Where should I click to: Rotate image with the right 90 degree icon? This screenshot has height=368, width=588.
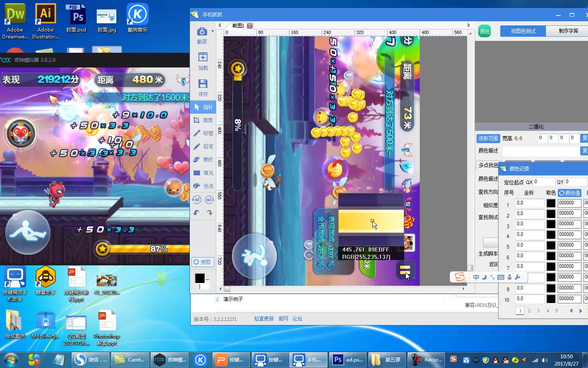click(x=209, y=200)
